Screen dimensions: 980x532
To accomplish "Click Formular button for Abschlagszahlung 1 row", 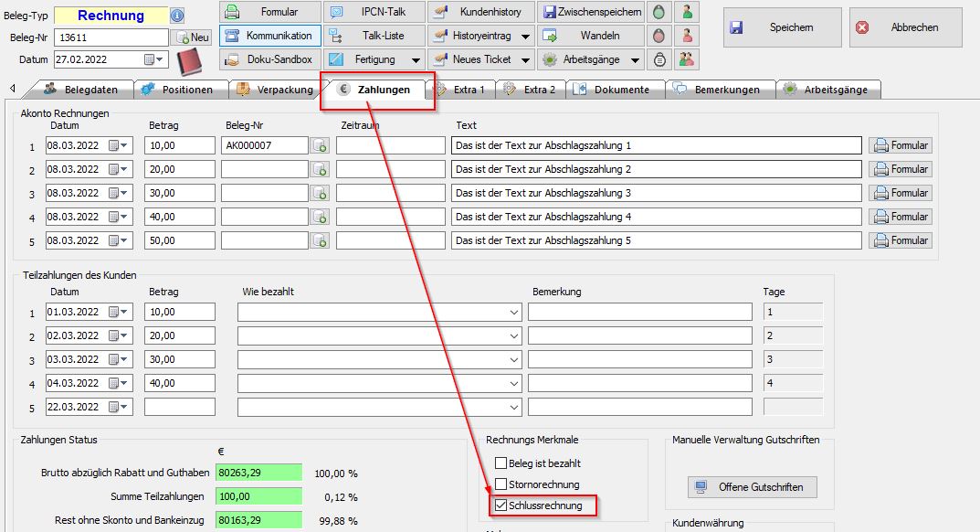I will [x=900, y=146].
